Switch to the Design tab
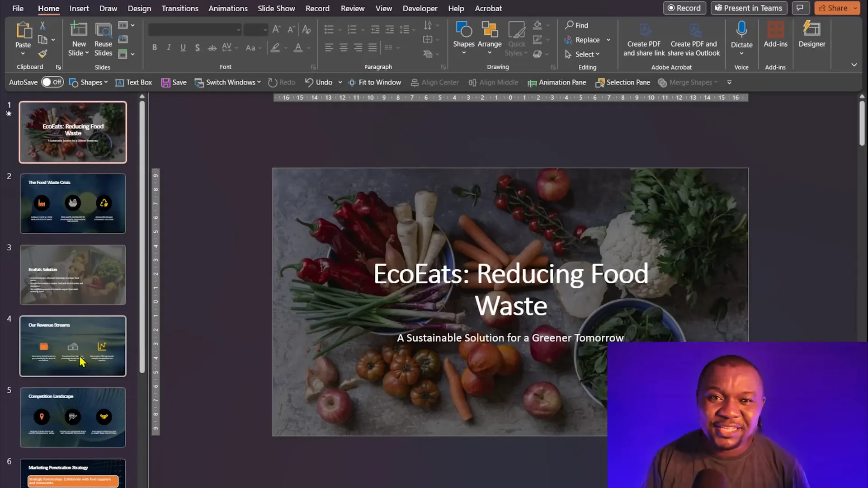Image resolution: width=868 pixels, height=488 pixels. pos(139,8)
